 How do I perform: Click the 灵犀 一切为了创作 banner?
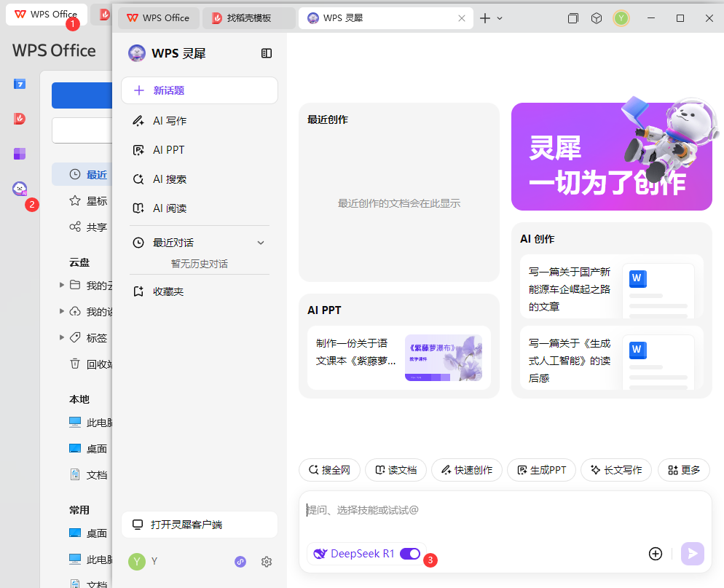612,156
